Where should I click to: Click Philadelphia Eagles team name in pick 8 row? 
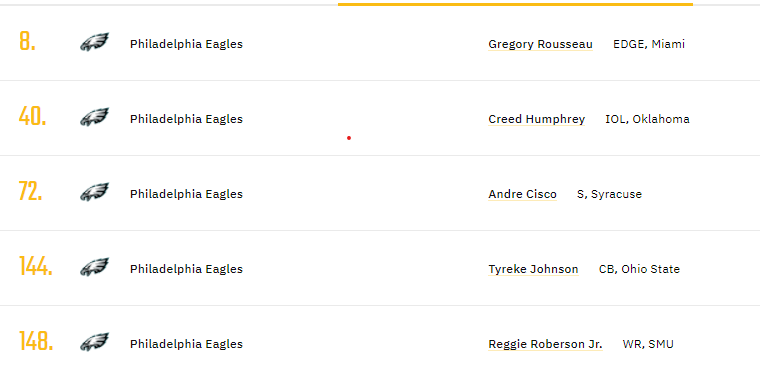[x=186, y=44]
